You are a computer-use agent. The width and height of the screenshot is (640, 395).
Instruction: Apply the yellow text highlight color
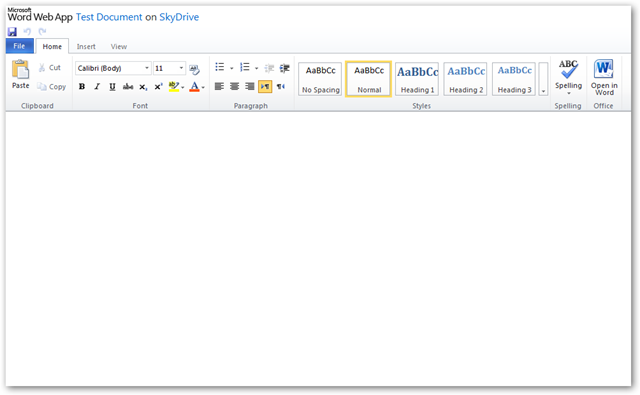[x=174, y=87]
